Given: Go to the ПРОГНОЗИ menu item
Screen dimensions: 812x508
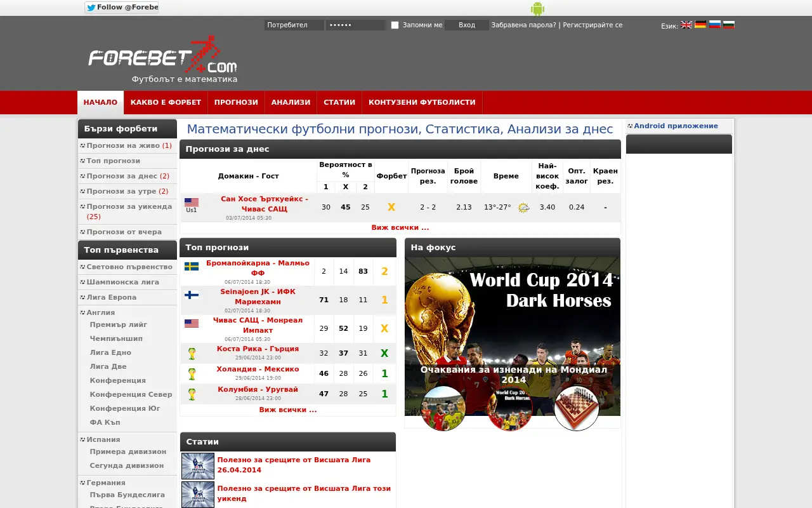Looking at the screenshot, I should coord(236,102).
